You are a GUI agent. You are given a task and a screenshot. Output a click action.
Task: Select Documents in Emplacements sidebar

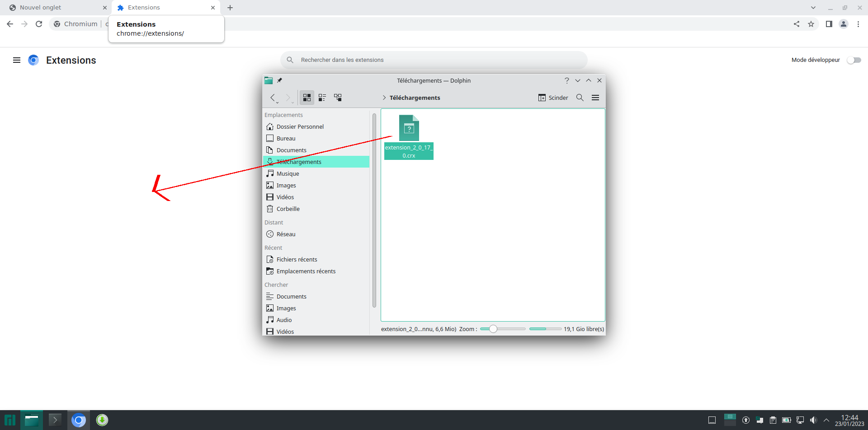pos(292,150)
